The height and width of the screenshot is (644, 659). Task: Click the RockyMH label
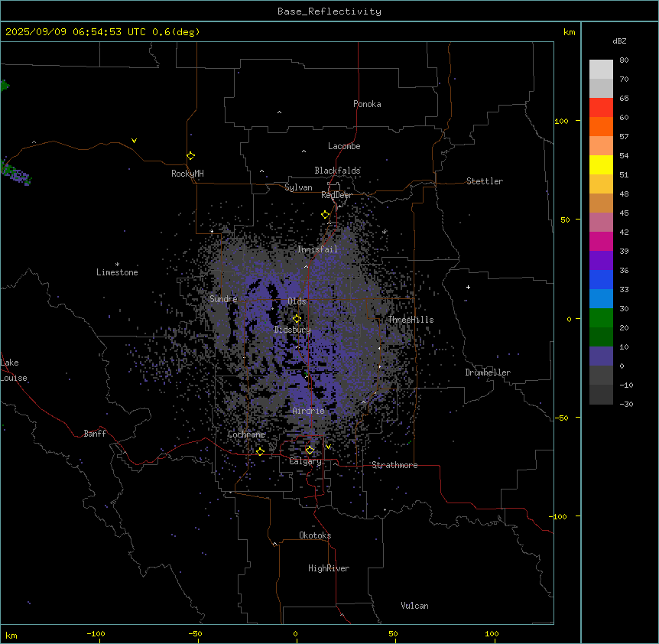click(187, 174)
